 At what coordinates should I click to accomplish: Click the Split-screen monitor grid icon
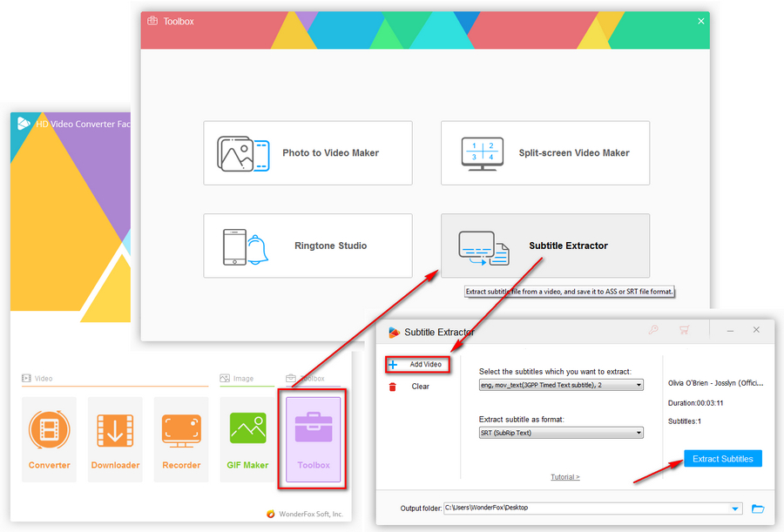click(x=482, y=153)
